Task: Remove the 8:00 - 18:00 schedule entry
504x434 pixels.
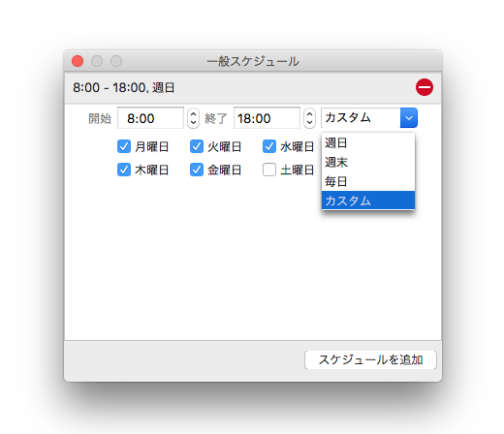Action: [x=425, y=87]
